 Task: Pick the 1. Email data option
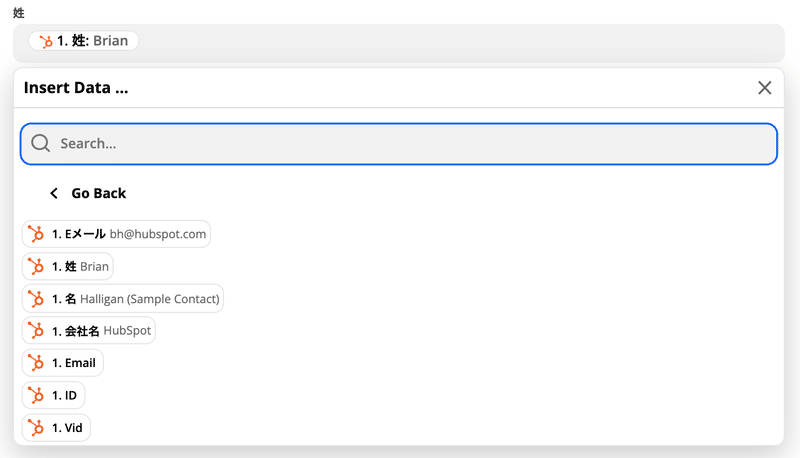63,363
